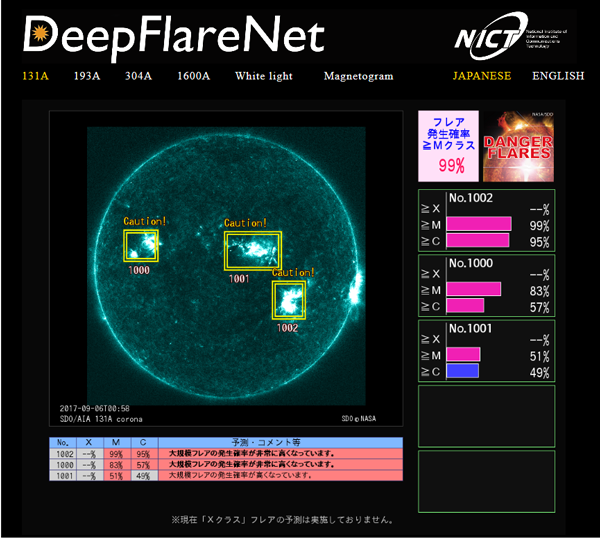Open the 131A wavelength view
600x538 pixels.
point(36,76)
